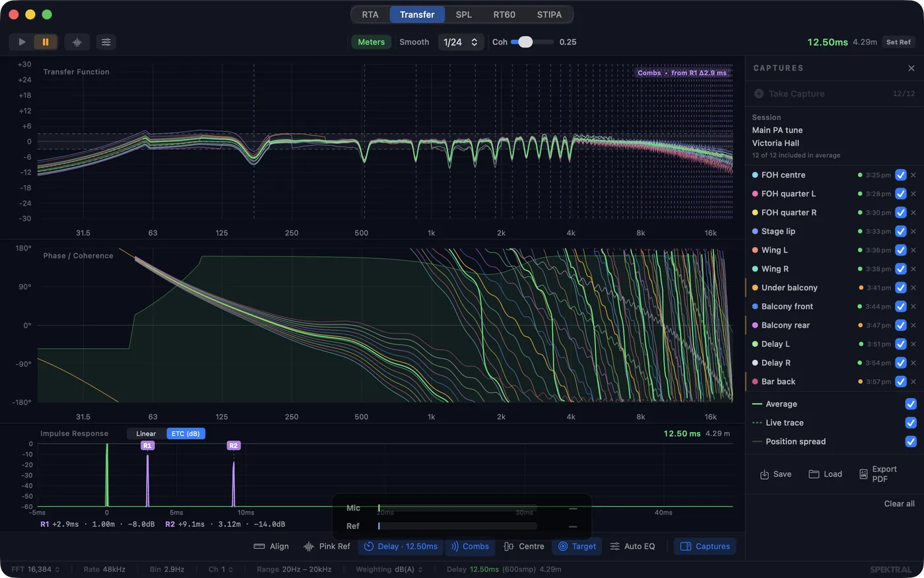Uncheck the Under balcony capture checkbox
924x578 pixels.
click(x=901, y=287)
